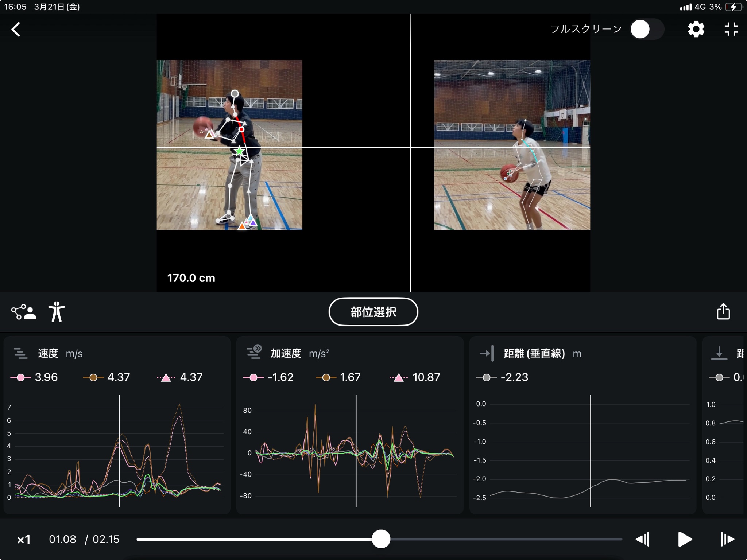Step forward one frame

pyautogui.click(x=727, y=539)
